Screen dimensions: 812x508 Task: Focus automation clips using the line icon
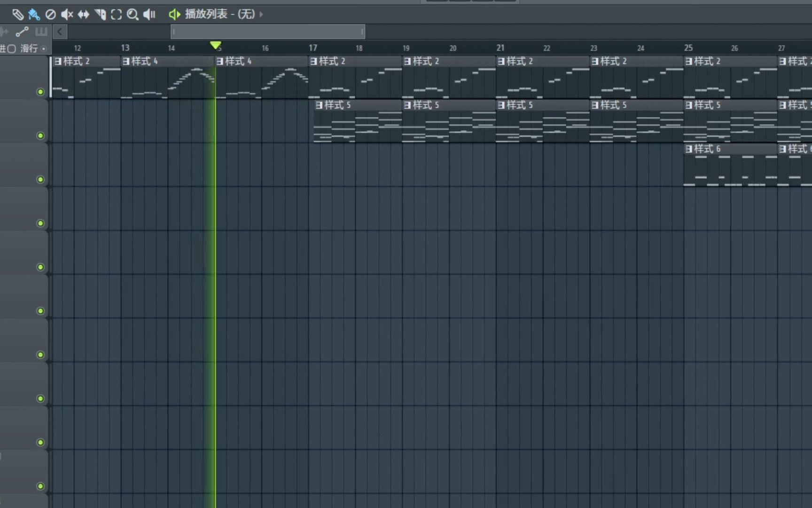22,32
